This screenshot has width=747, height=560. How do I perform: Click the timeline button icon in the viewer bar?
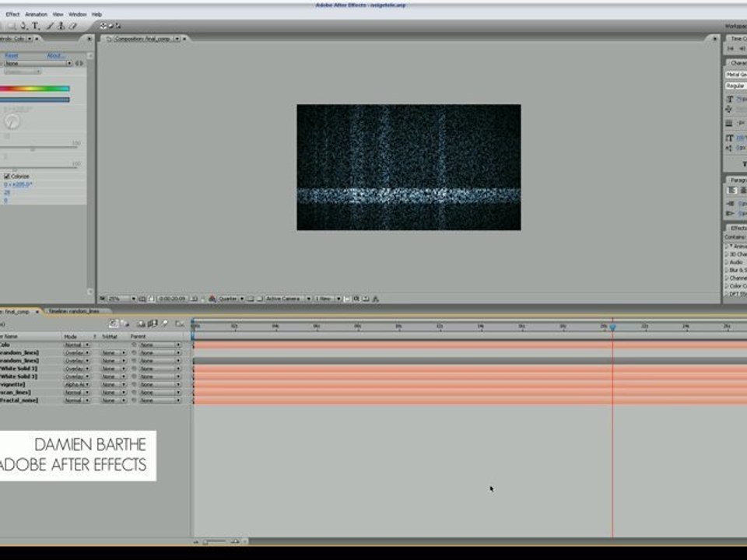(366, 299)
